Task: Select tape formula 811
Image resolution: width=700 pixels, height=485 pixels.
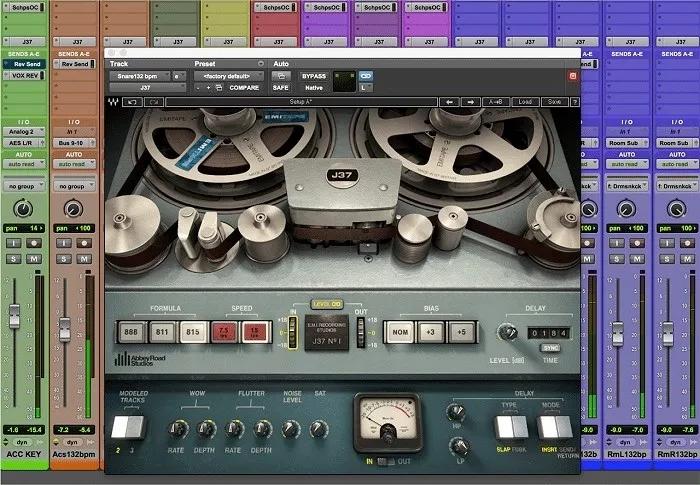Action: click(x=162, y=332)
